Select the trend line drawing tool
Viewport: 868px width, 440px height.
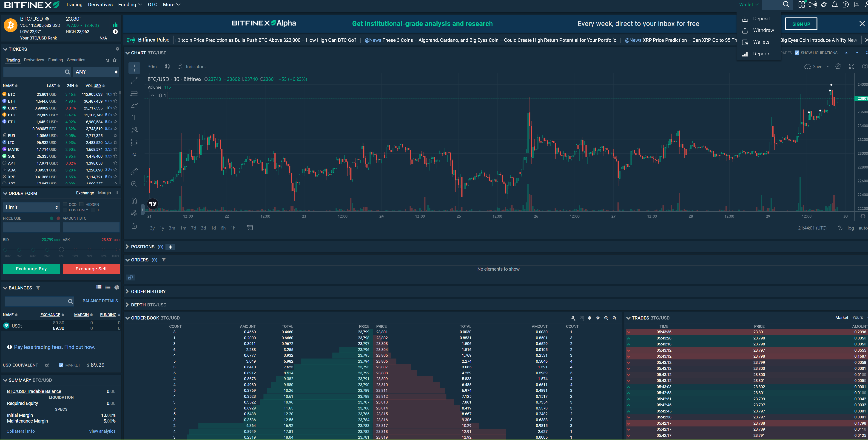click(x=134, y=81)
